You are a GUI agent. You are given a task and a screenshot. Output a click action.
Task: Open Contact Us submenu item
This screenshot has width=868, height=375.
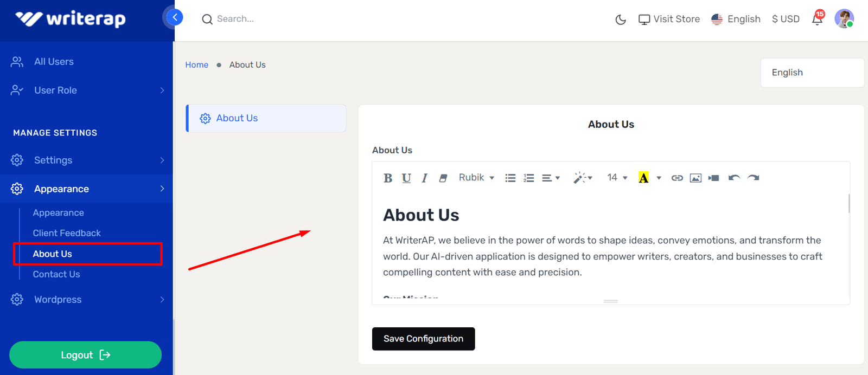click(56, 274)
